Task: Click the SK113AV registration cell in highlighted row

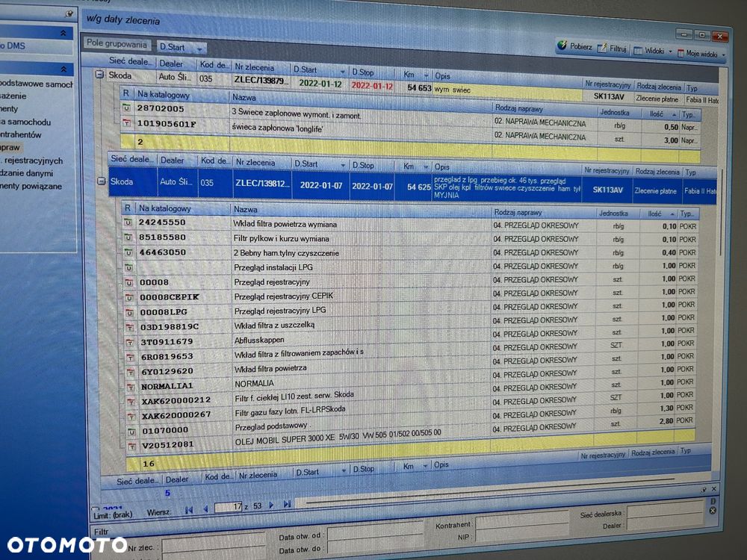Action: pos(607,190)
